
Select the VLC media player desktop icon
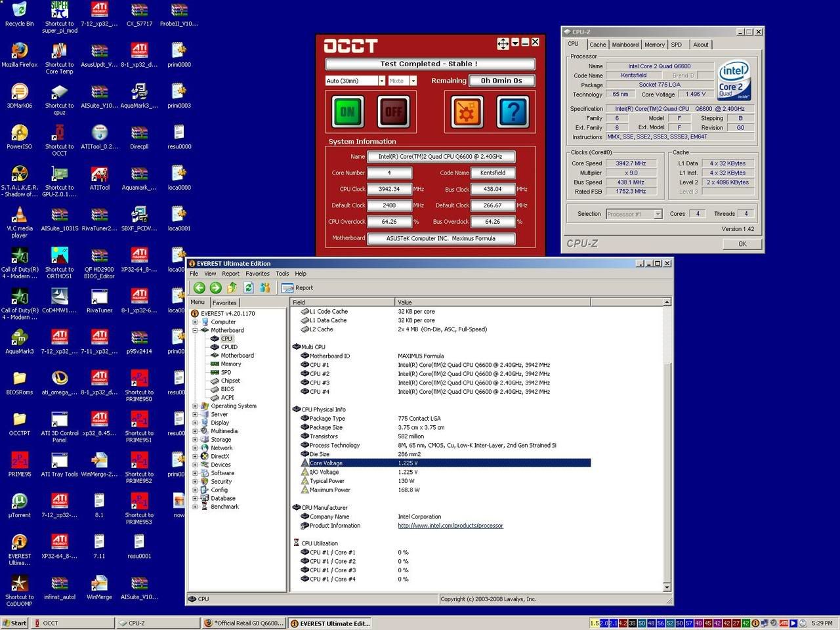tap(20, 222)
